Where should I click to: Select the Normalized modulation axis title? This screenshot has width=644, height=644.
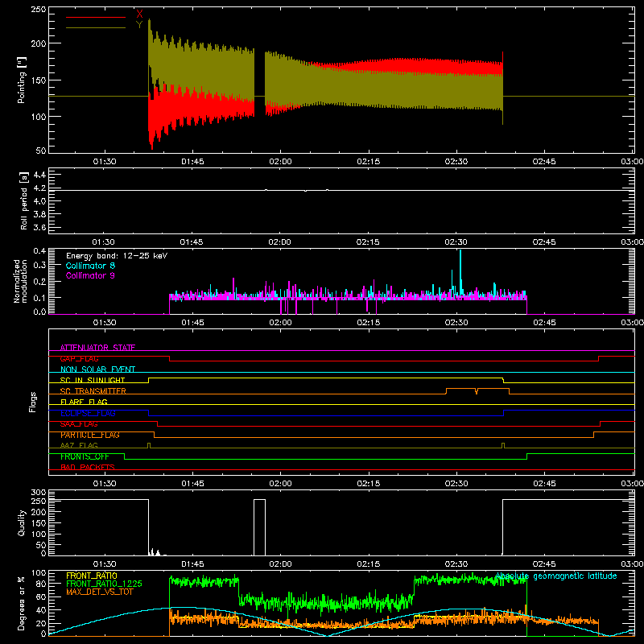pyautogui.click(x=20, y=281)
